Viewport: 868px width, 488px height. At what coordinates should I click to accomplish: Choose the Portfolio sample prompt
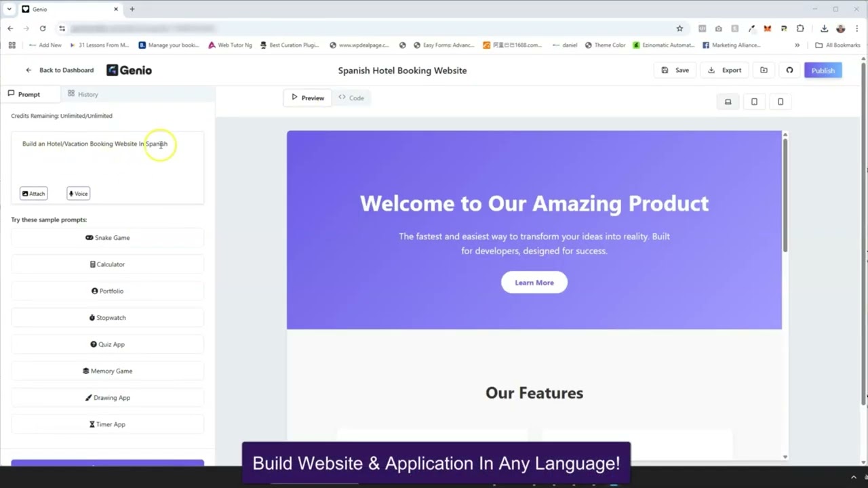coord(107,291)
